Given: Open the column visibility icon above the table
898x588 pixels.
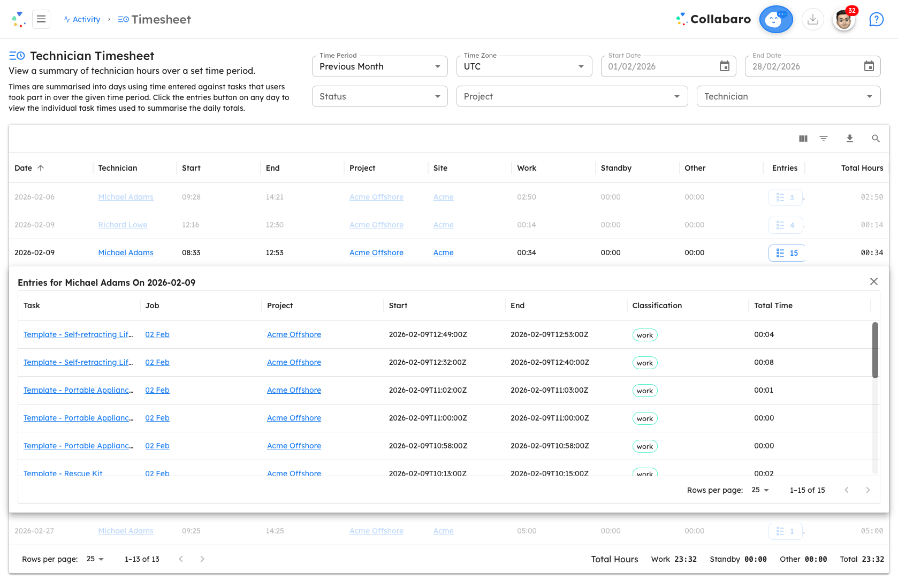Looking at the screenshot, I should click(x=803, y=139).
